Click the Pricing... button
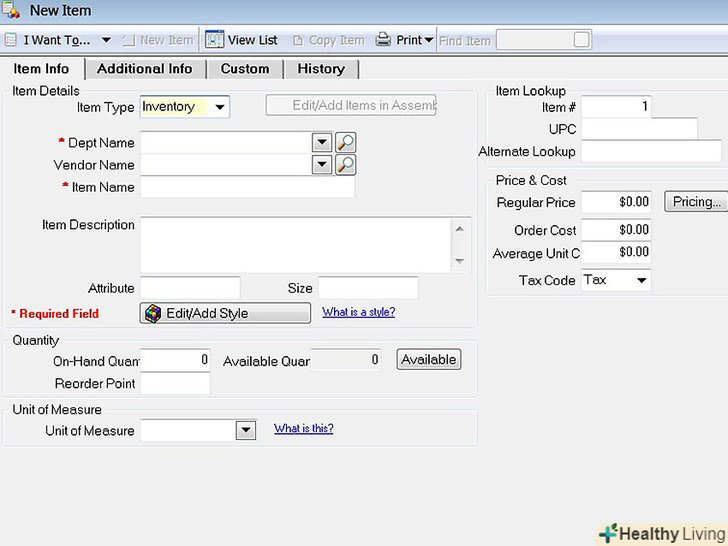728x546 pixels. [696, 202]
